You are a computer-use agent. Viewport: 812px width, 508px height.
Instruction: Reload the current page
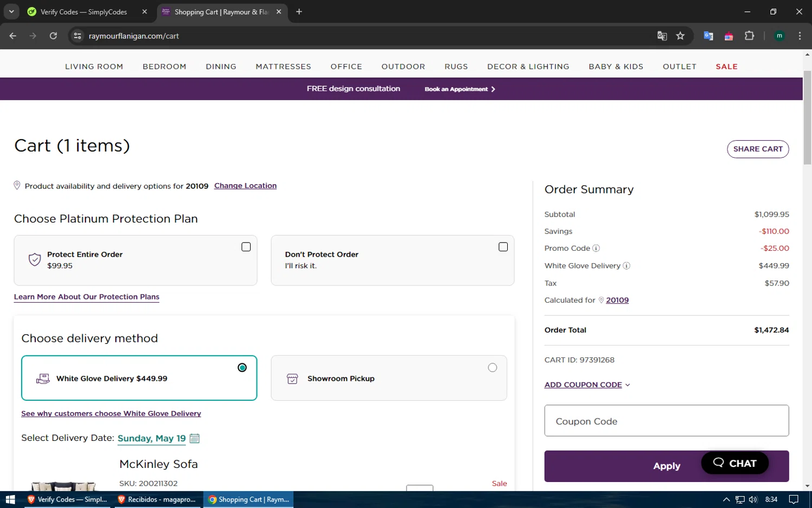pos(53,36)
